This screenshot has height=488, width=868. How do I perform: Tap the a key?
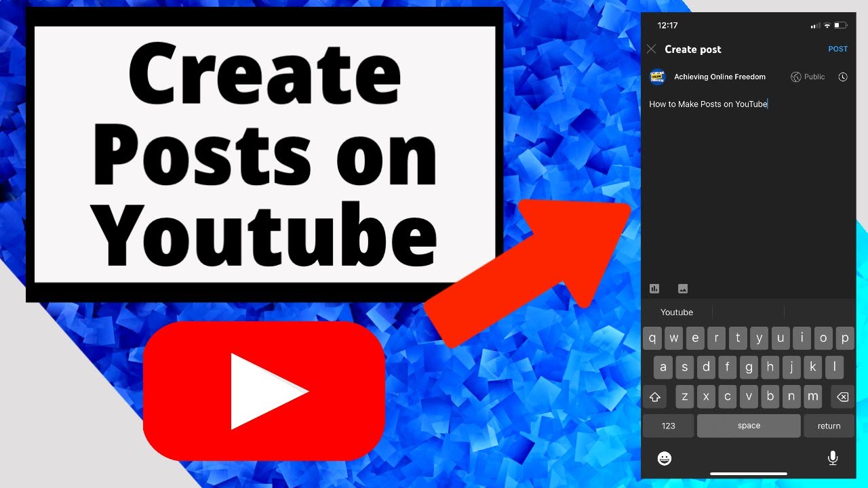pyautogui.click(x=663, y=367)
